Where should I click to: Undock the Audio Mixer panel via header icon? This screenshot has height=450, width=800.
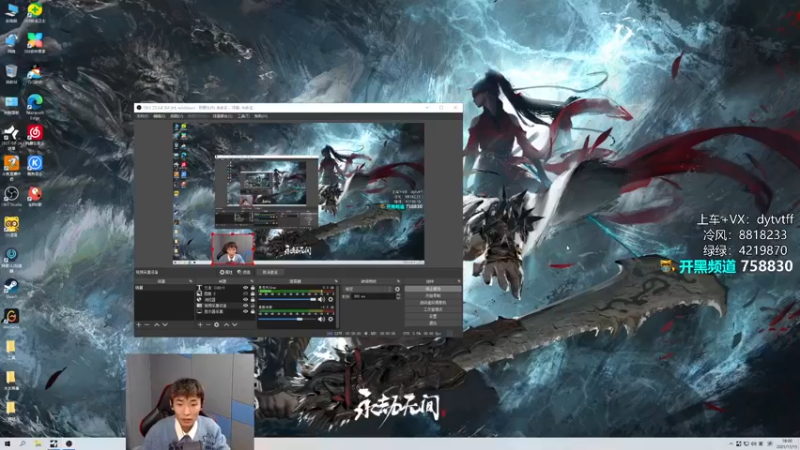[x=336, y=281]
